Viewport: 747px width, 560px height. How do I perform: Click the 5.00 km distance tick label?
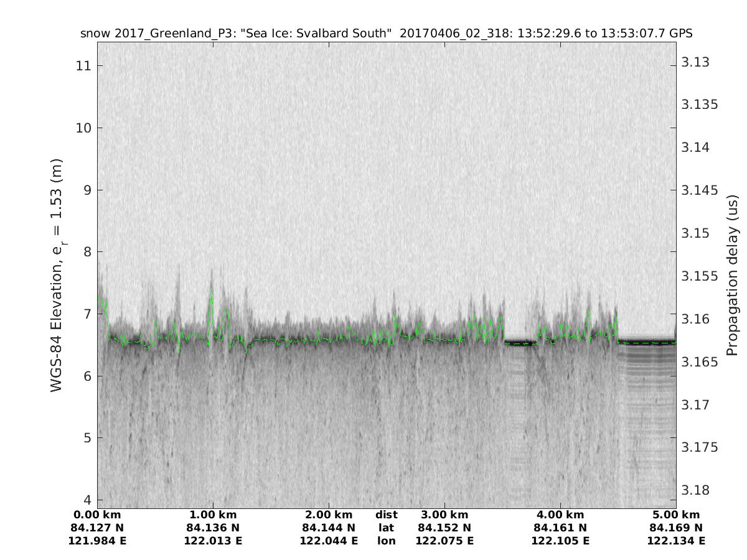pos(676,515)
